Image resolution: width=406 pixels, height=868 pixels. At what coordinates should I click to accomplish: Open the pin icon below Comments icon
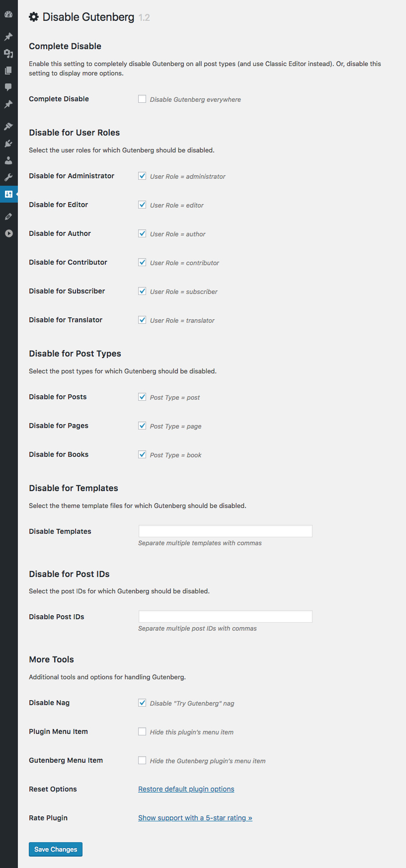[x=8, y=104]
